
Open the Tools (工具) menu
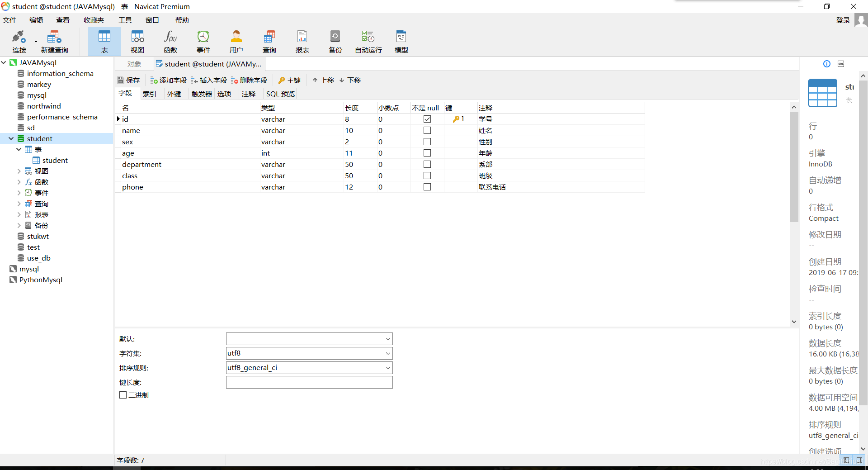(125, 20)
